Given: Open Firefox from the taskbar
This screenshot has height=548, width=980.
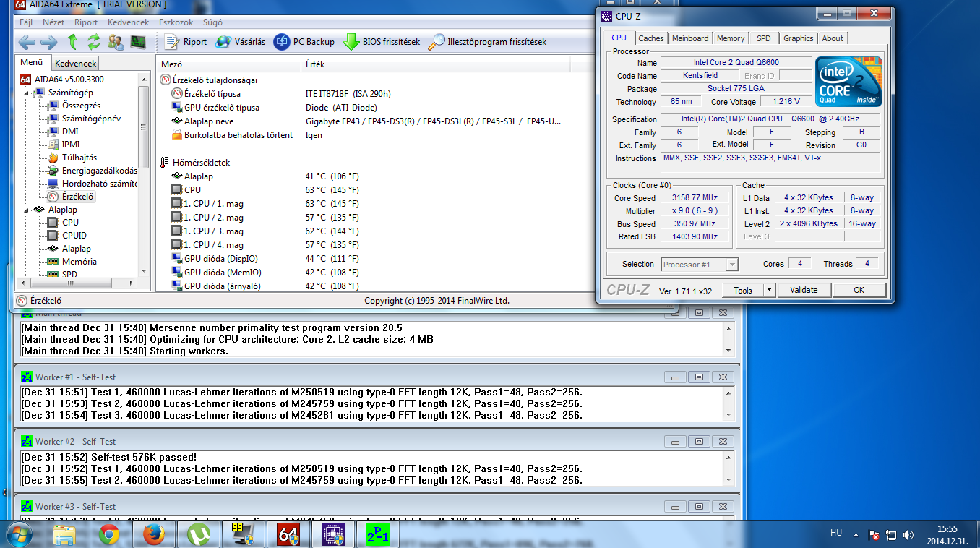Looking at the screenshot, I should tap(153, 534).
